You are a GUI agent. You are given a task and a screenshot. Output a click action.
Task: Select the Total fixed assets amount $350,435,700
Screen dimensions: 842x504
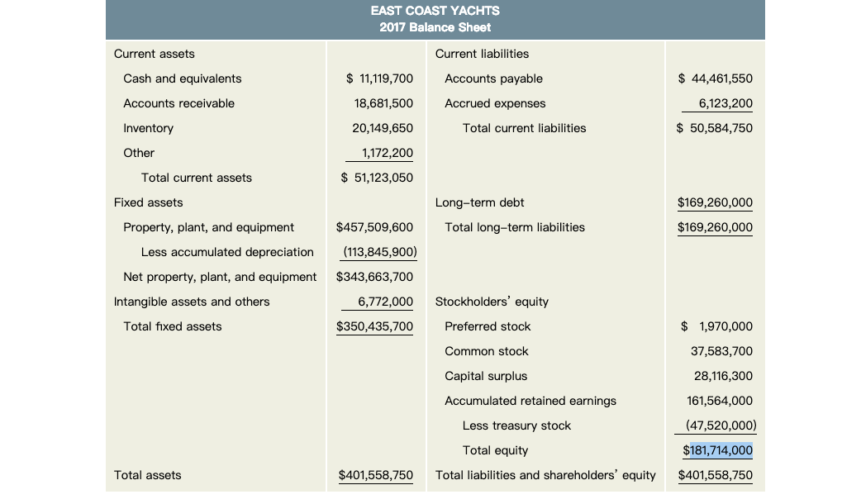click(374, 326)
